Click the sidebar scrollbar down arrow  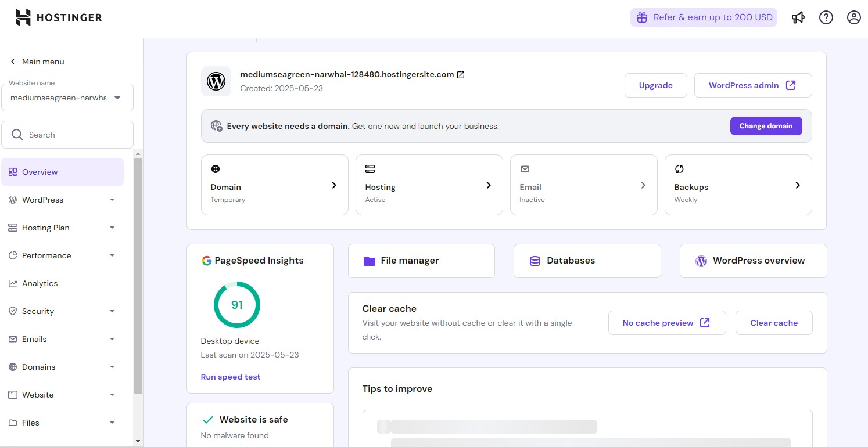click(x=138, y=442)
